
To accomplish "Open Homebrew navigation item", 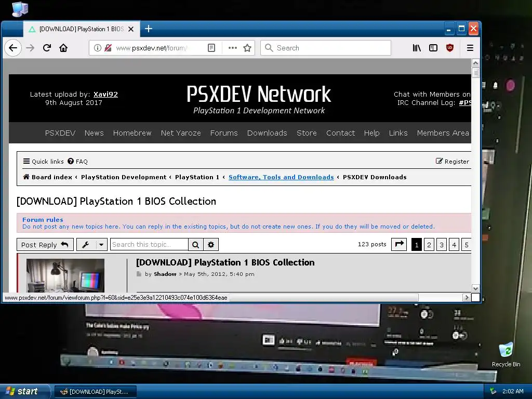I will (132, 133).
